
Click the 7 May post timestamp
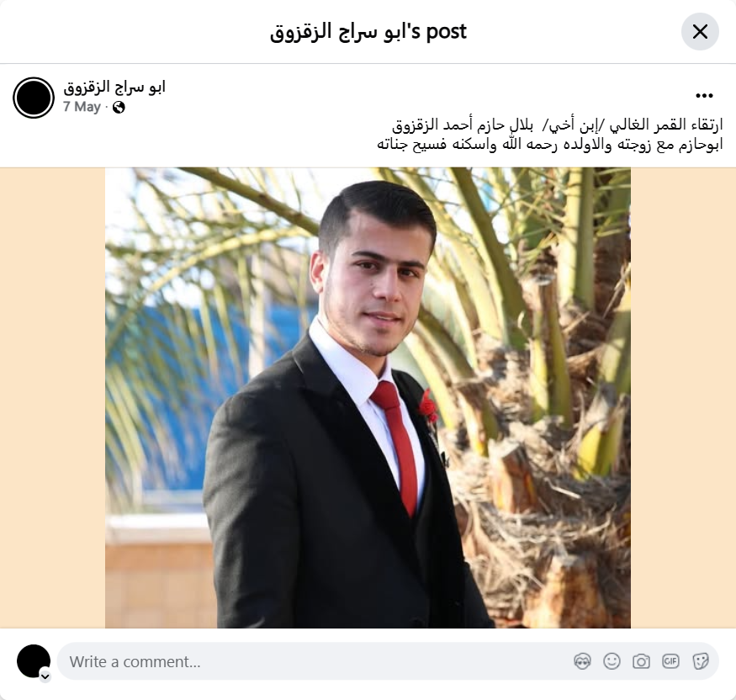tap(82, 107)
